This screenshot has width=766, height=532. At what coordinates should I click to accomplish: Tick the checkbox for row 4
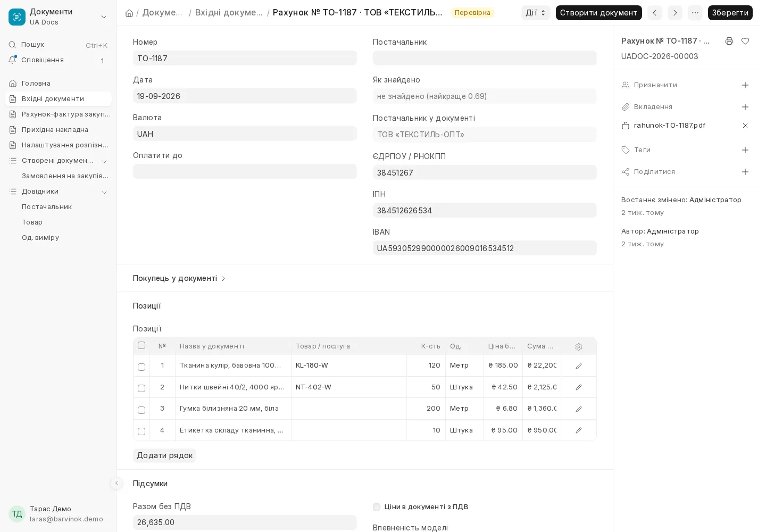click(141, 431)
